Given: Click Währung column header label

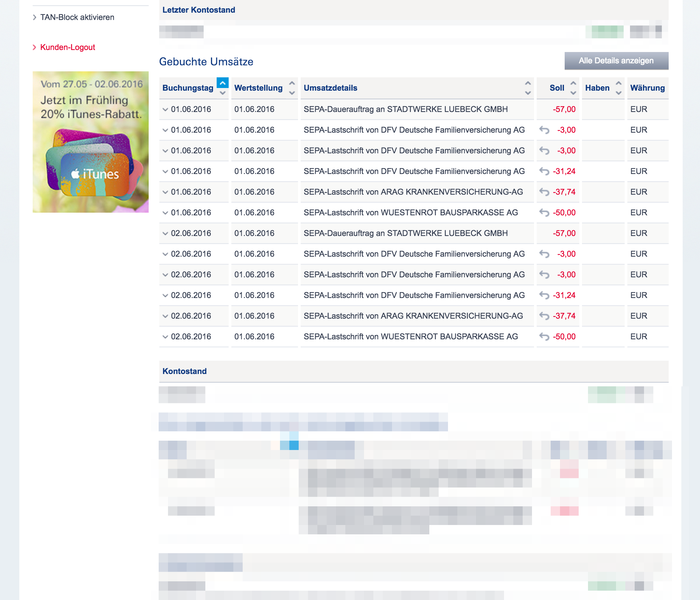Looking at the screenshot, I should click(x=647, y=88).
